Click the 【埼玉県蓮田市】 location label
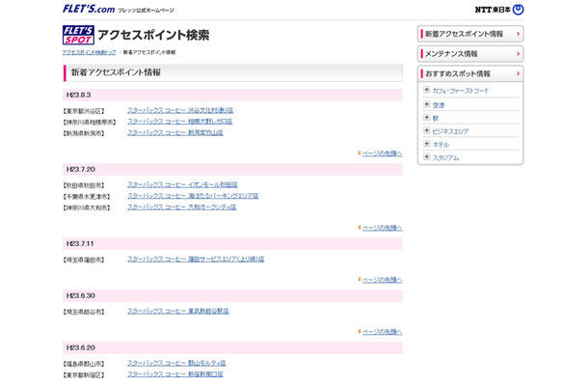This screenshot has height=386, width=588. (x=84, y=260)
